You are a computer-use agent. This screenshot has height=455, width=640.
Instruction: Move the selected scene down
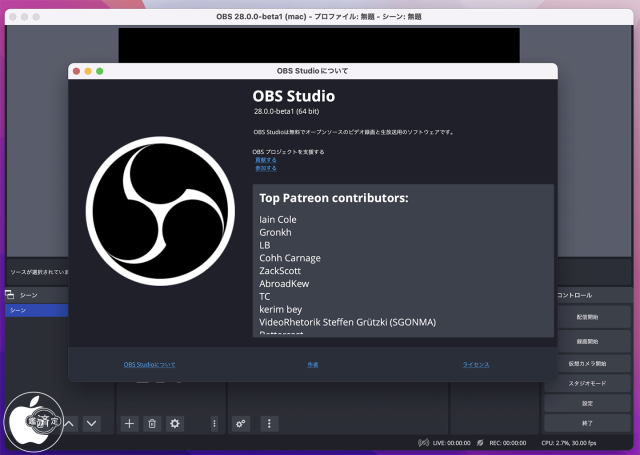(x=91, y=424)
